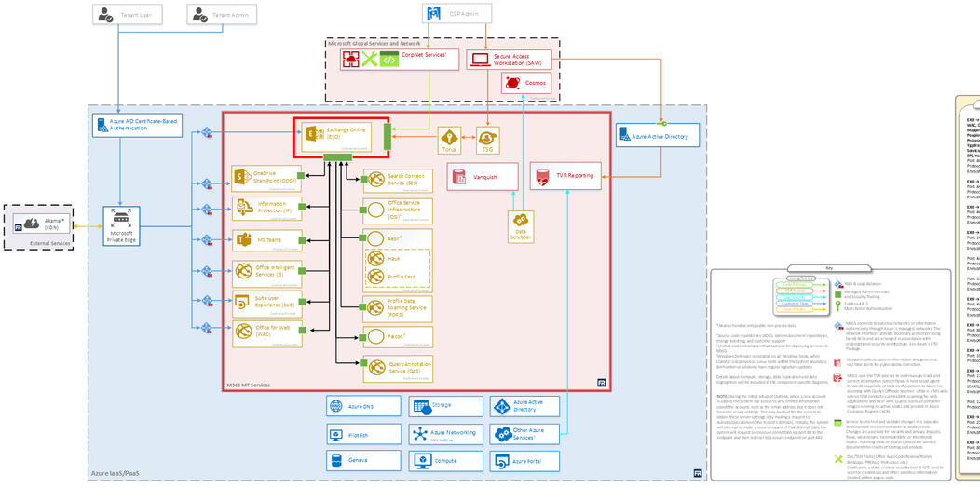Click the Torus key icon
The width and height of the screenshot is (980, 488).
[449, 137]
